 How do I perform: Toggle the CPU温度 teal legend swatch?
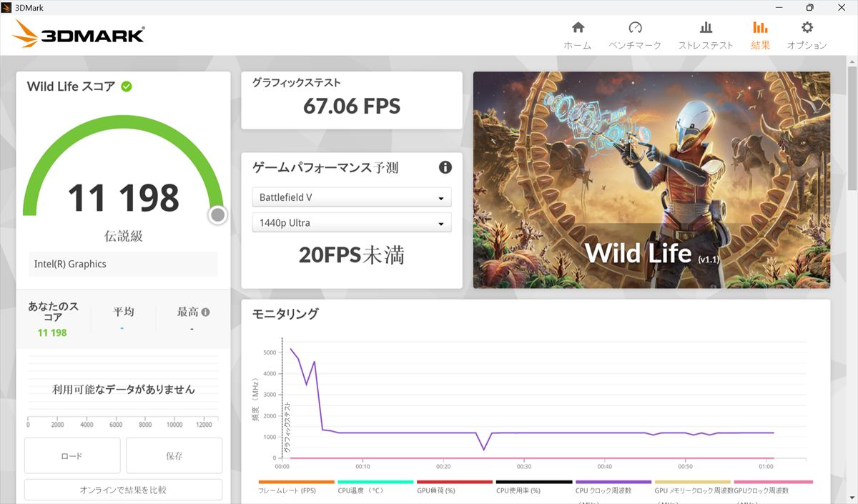(375, 483)
